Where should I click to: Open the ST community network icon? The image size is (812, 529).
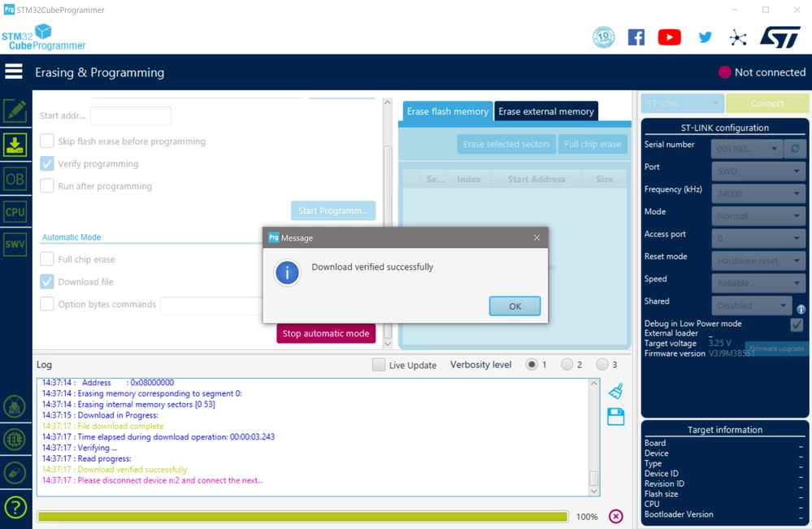click(738, 37)
